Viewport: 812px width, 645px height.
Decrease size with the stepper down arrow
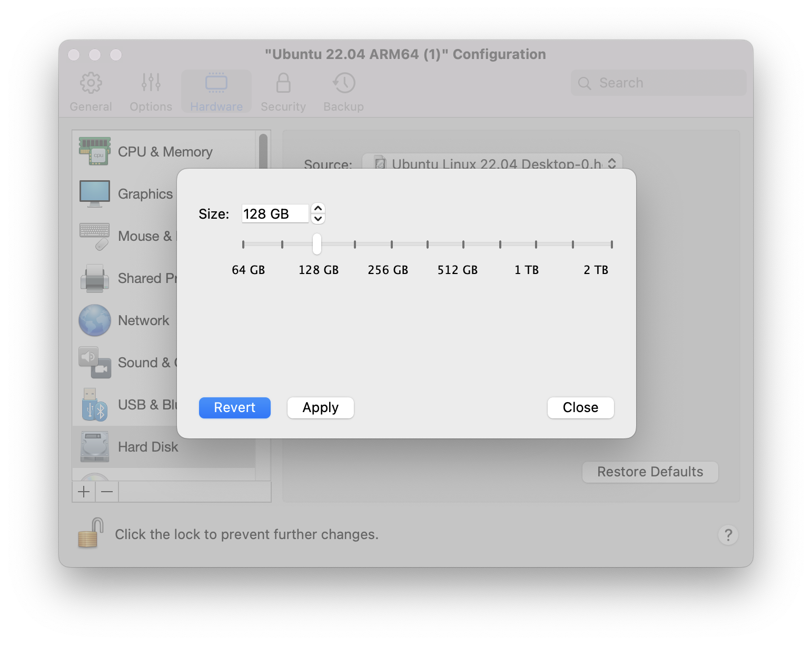coord(318,219)
